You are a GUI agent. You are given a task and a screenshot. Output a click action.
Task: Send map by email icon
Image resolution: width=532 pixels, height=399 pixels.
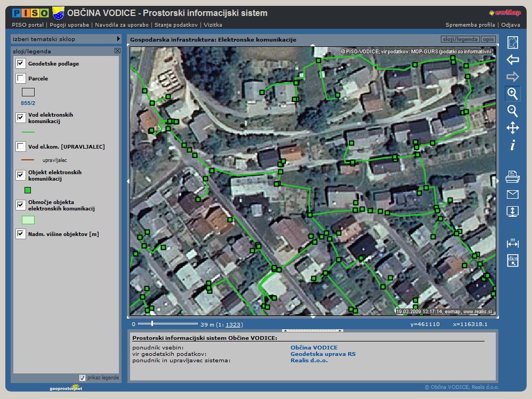click(x=512, y=194)
